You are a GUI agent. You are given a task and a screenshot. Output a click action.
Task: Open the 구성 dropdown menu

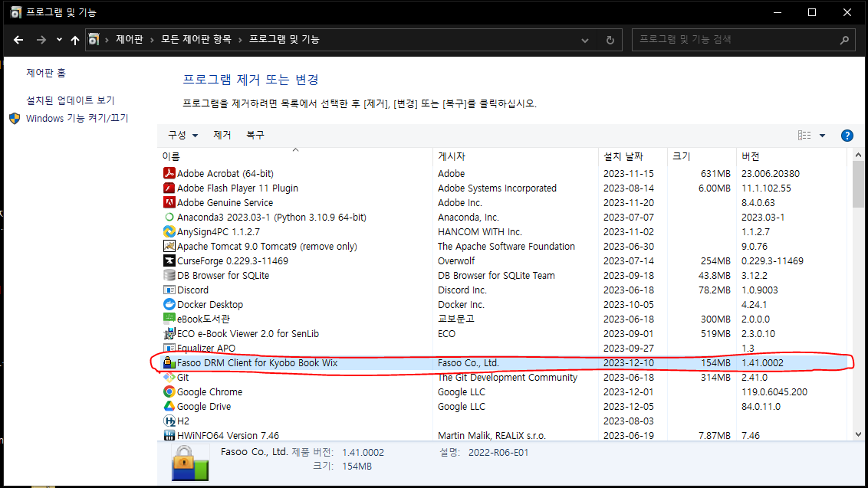pyautogui.click(x=182, y=135)
